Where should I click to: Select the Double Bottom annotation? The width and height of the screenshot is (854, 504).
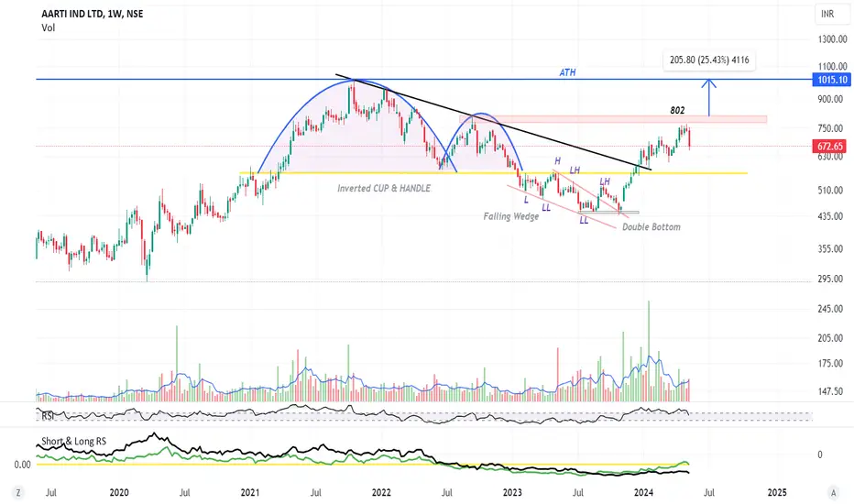[651, 226]
